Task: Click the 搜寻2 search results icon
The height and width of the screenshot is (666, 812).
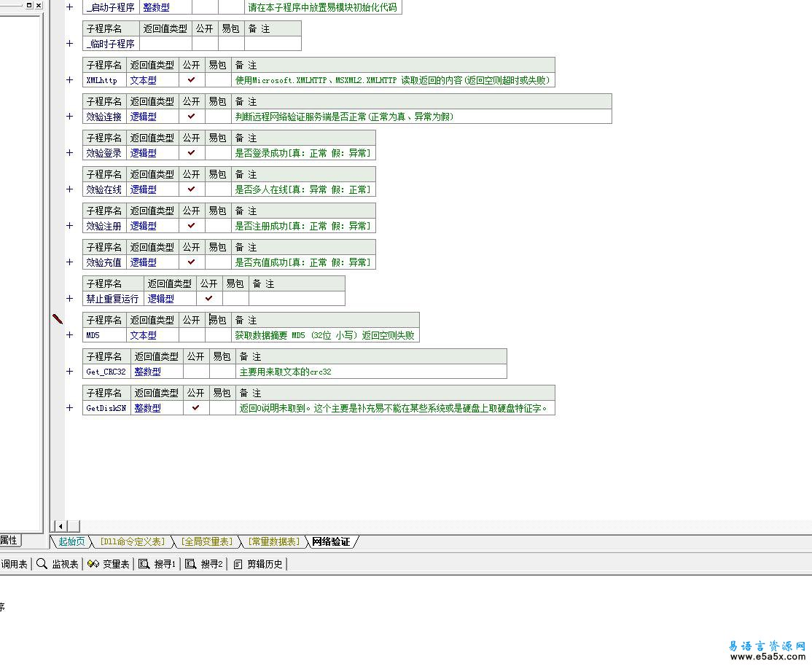Action: (190, 564)
